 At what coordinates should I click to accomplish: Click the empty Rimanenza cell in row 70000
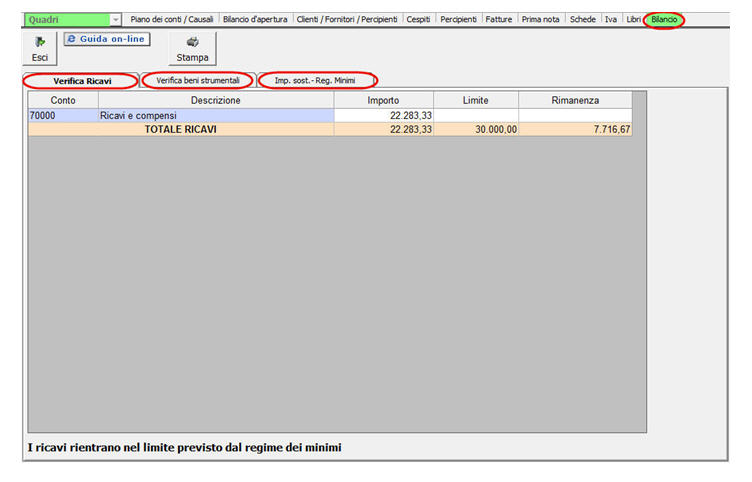pyautogui.click(x=575, y=116)
